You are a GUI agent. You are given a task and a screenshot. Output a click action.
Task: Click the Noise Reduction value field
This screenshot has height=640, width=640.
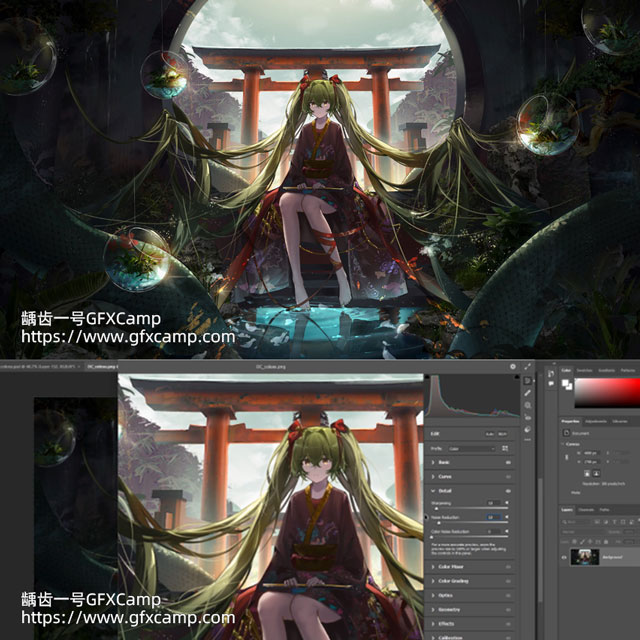click(x=494, y=517)
